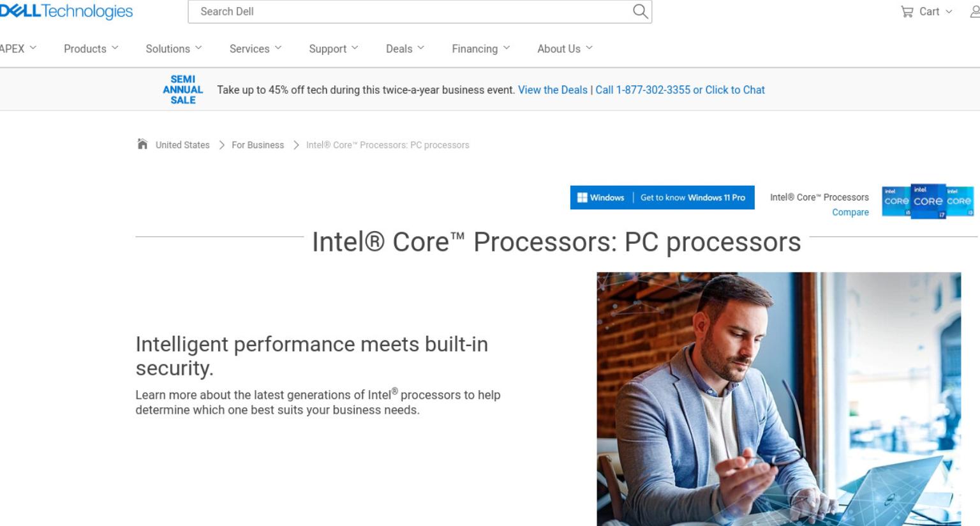Click the Windows logo banner icon
The height and width of the screenshot is (526, 980).
(x=582, y=197)
